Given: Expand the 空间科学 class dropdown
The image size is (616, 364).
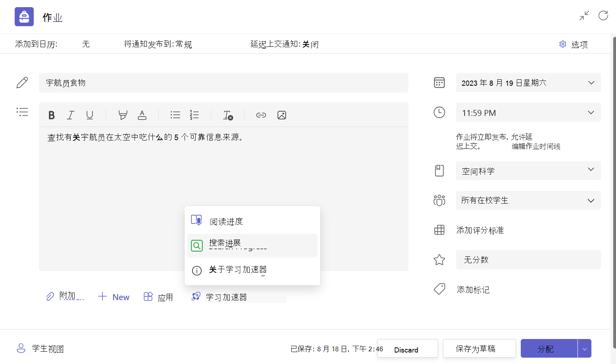Looking at the screenshot, I should pyautogui.click(x=528, y=171).
